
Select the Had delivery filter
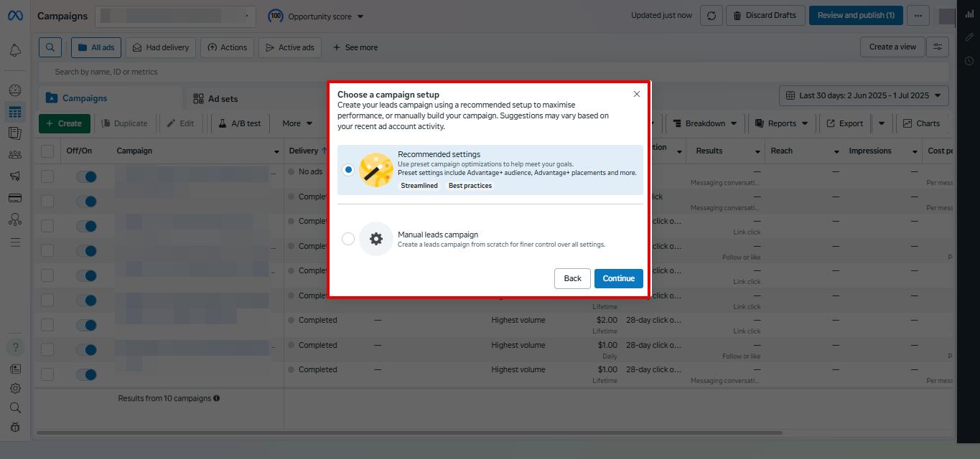161,47
